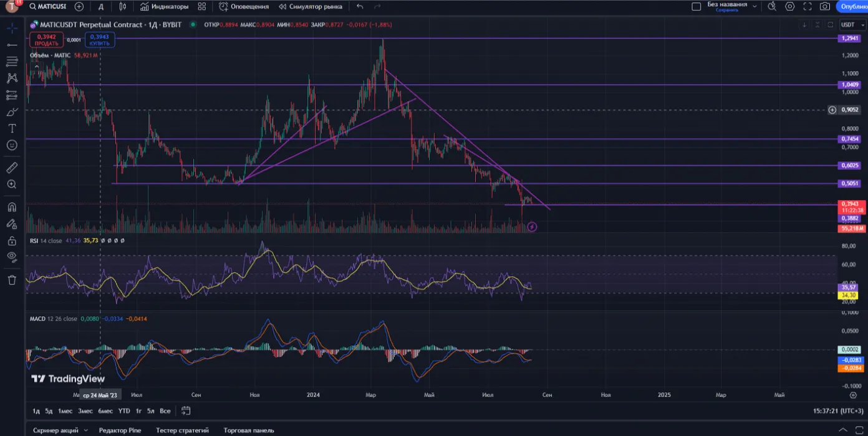Open chart settings hexagon icon
This screenshot has width=868, height=436.
790,7
